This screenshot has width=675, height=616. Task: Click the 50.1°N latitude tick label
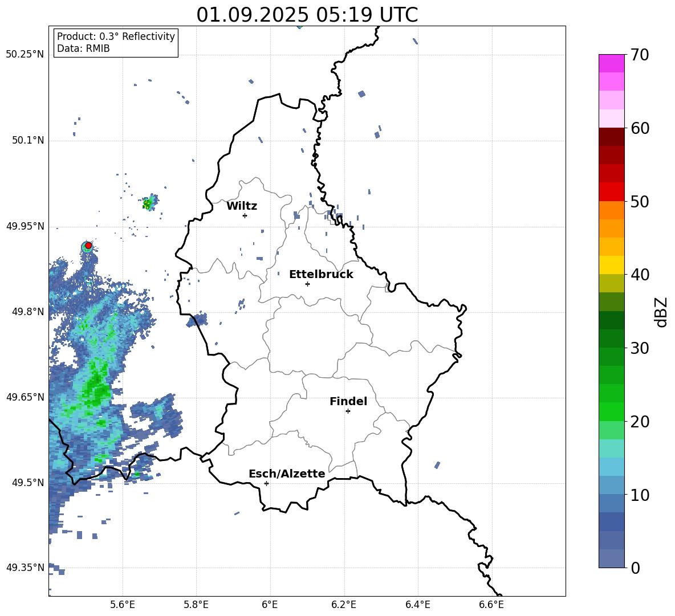pos(28,140)
